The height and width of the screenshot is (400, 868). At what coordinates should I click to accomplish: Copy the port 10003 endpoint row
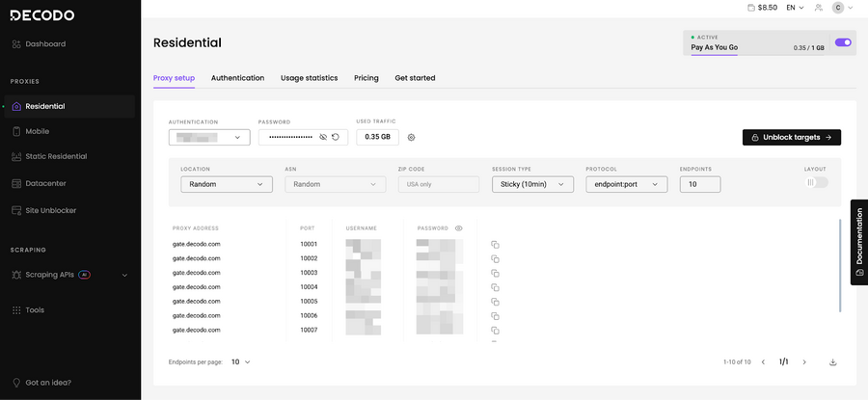coord(496,274)
